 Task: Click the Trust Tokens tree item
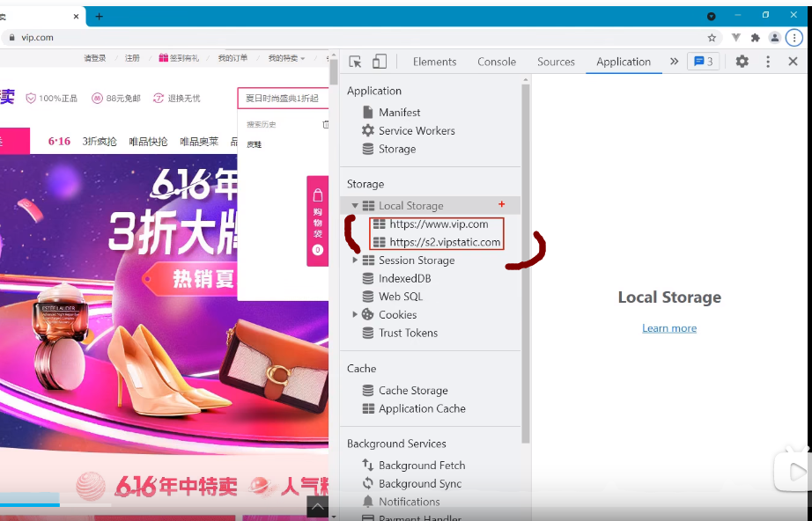click(408, 333)
